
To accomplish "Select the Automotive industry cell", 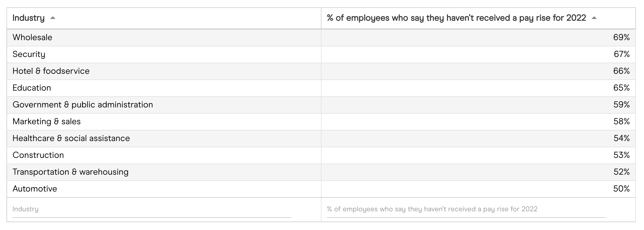I will click(35, 189).
